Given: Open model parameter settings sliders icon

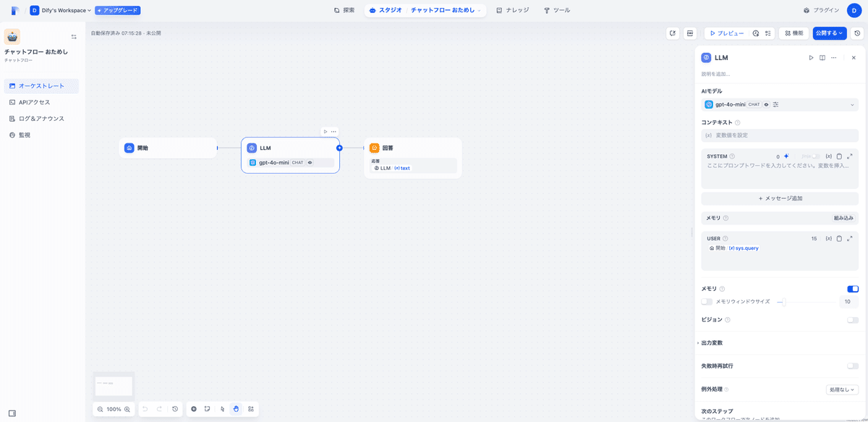Looking at the screenshot, I should (775, 104).
